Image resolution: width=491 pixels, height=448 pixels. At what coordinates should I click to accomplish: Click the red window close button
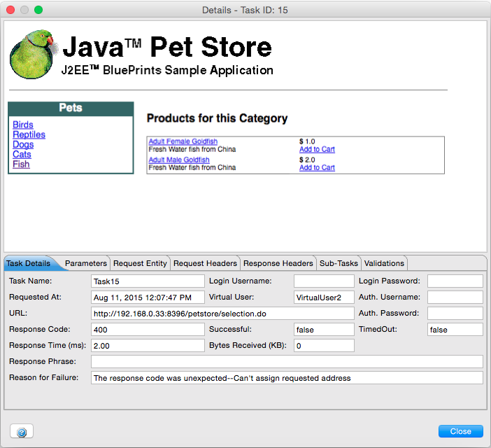[x=10, y=10]
